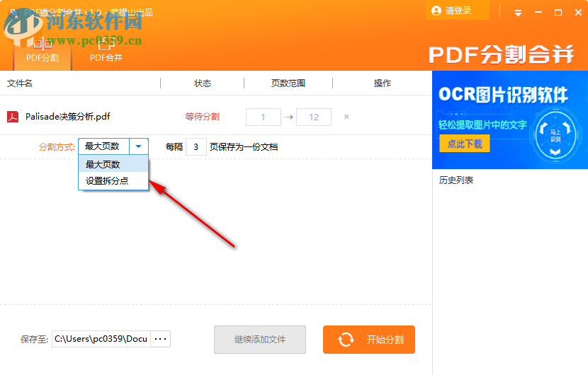Browse for save folder with the ... button

pyautogui.click(x=161, y=339)
